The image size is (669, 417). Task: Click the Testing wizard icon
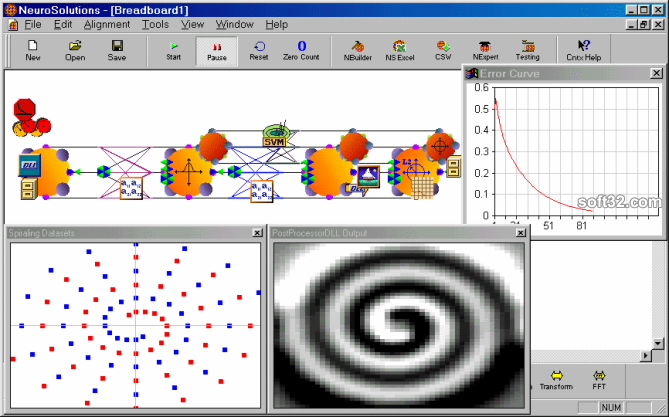tap(527, 50)
